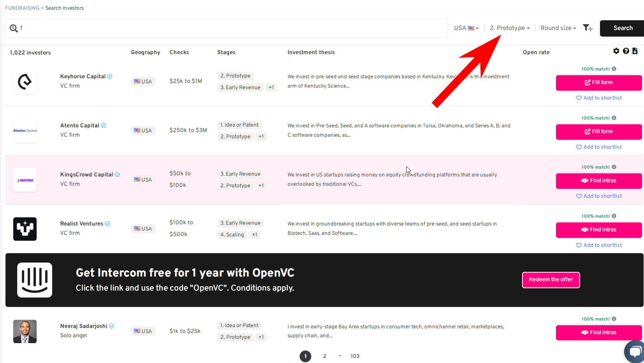The image size is (644, 363).
Task: Click Fill form for Keyhorse Capital
Action: pos(599,83)
